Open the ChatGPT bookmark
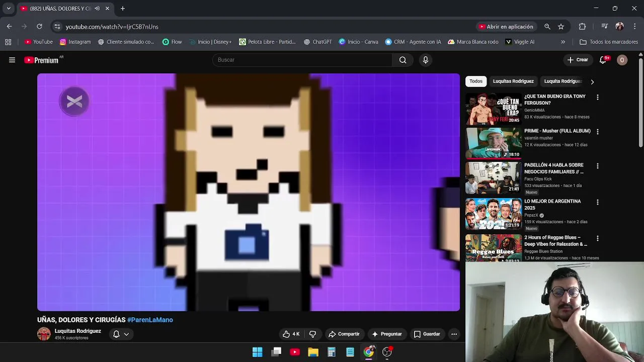 (318, 42)
